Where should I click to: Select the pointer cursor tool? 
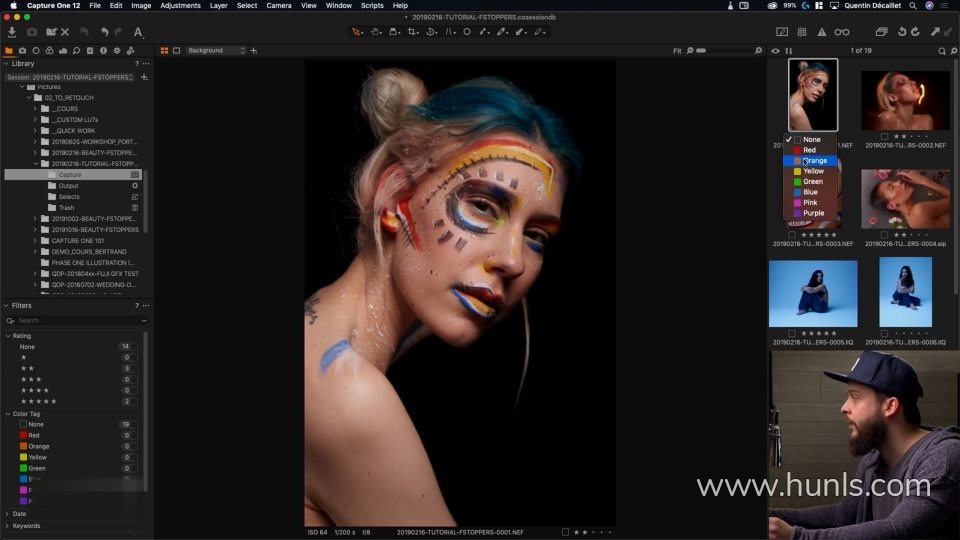[357, 32]
